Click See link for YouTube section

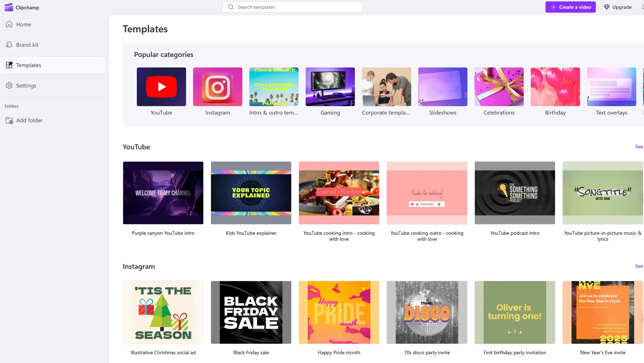tap(639, 147)
